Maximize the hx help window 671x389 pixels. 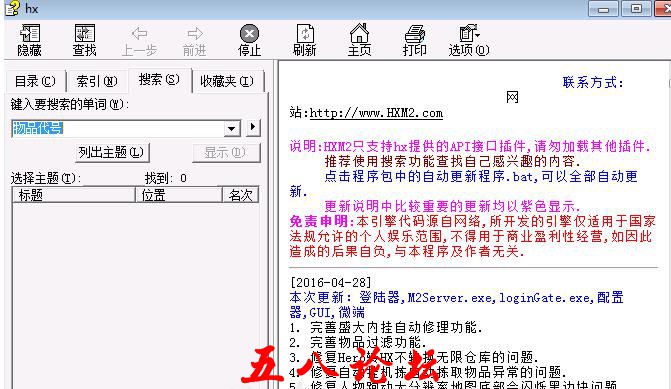(636, 9)
